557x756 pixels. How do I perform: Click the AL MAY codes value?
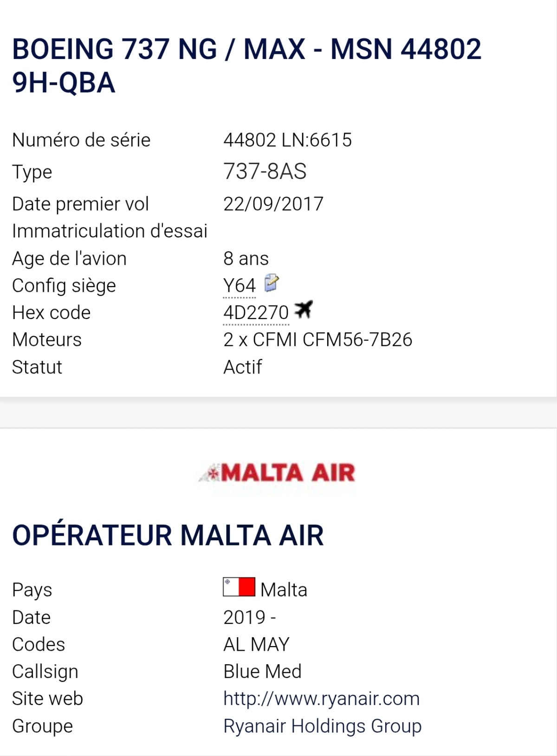pos(256,644)
